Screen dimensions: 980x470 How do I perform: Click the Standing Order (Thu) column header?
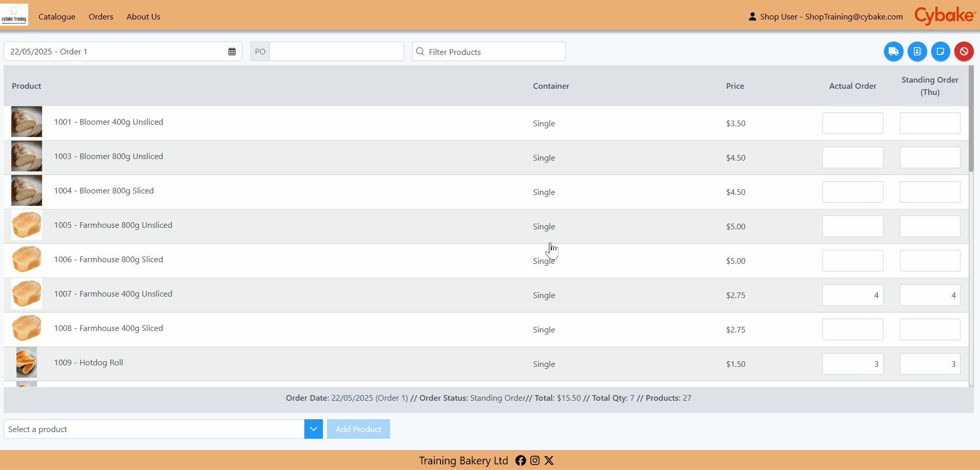click(x=930, y=86)
